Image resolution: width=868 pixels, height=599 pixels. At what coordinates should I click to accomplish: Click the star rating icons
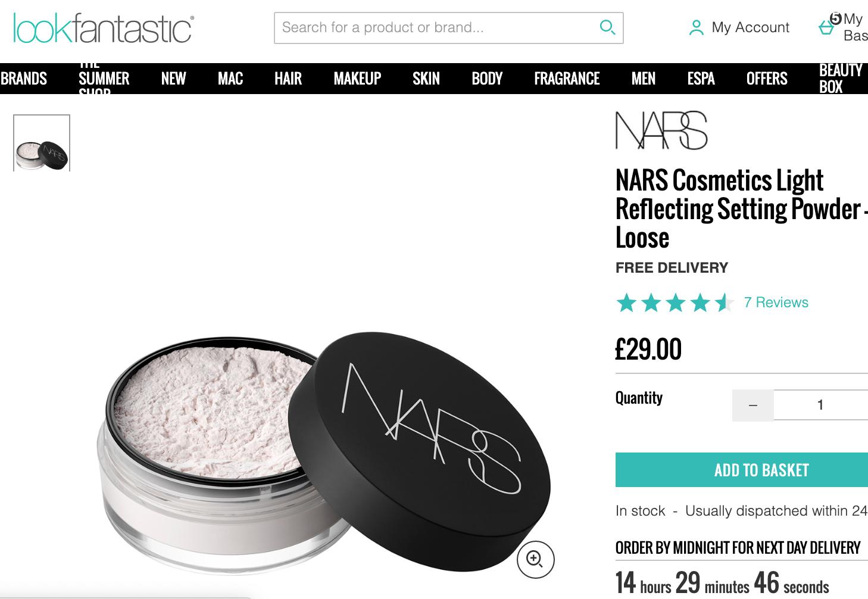coord(675,302)
